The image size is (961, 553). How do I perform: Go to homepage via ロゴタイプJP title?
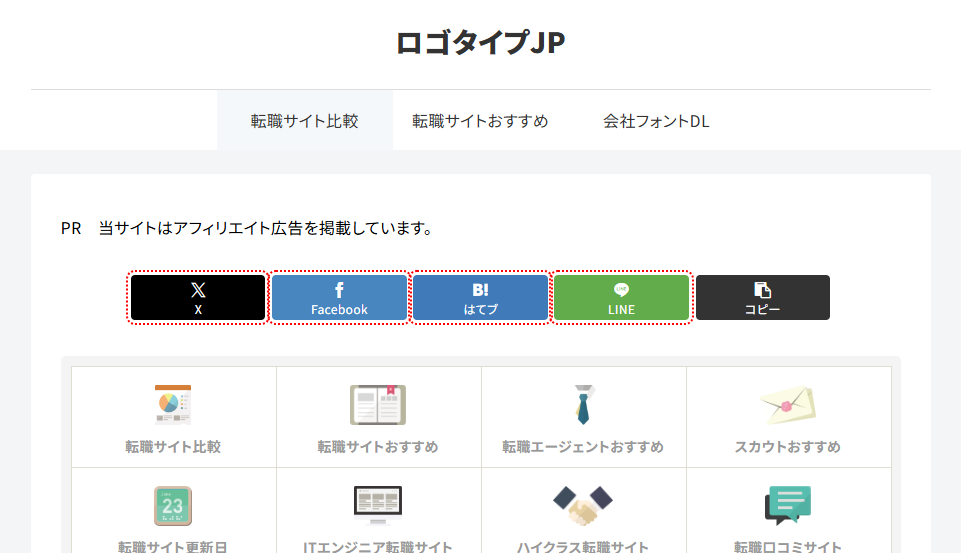(x=480, y=43)
